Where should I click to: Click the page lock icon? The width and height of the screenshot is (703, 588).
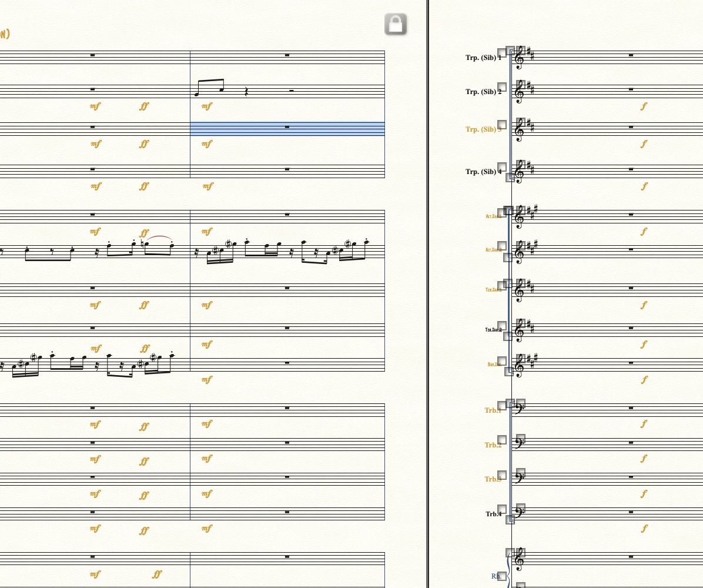[x=396, y=25]
